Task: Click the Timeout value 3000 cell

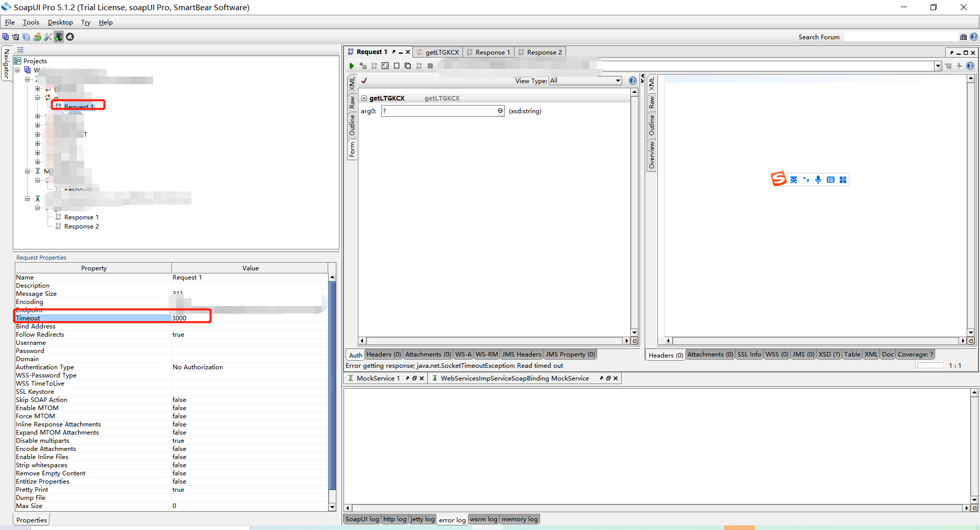Action: [250, 318]
